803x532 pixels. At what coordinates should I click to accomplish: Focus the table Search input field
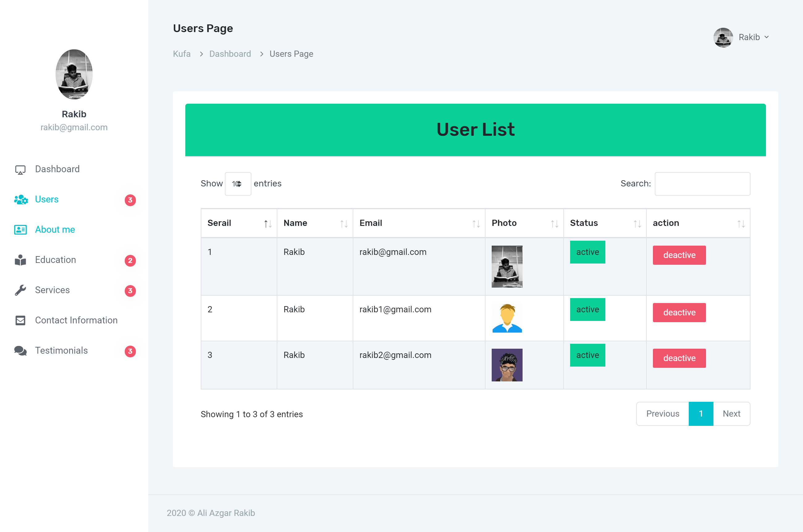point(702,184)
